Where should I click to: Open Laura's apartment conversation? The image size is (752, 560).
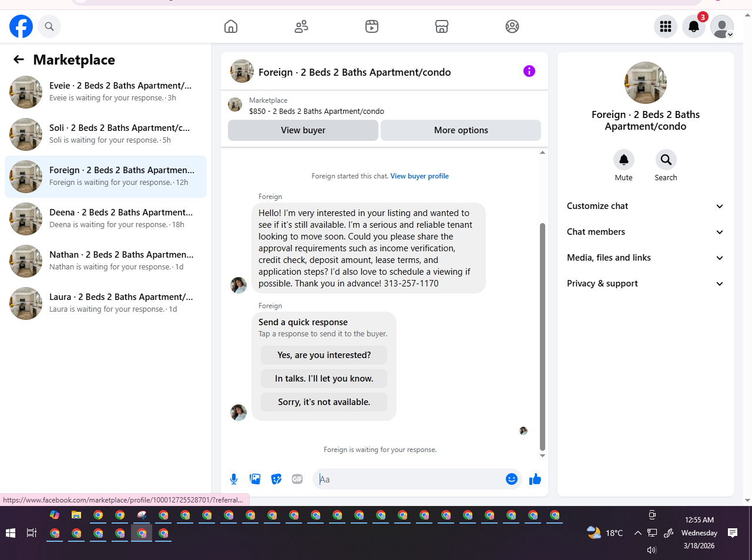[x=106, y=303]
